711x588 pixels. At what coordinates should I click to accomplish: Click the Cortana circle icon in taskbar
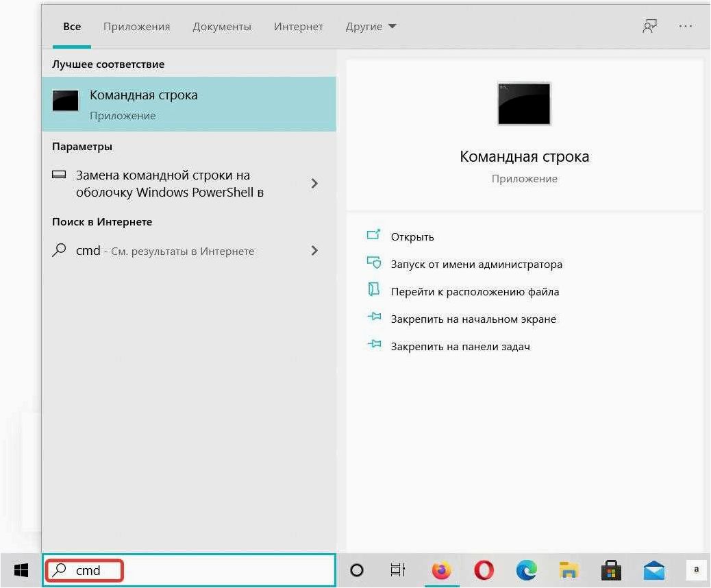click(357, 570)
